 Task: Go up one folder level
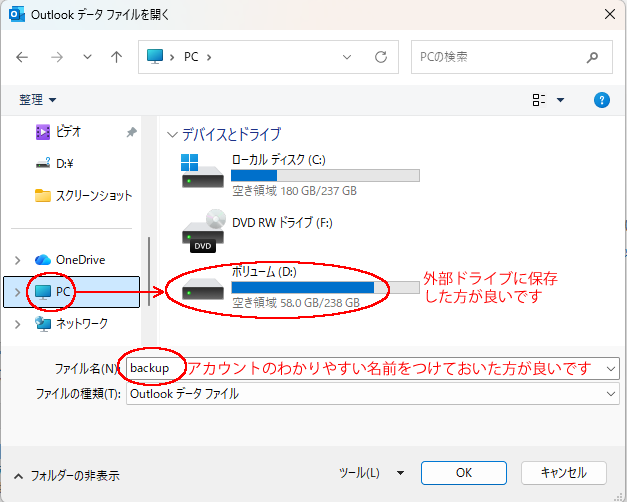pyautogui.click(x=116, y=57)
